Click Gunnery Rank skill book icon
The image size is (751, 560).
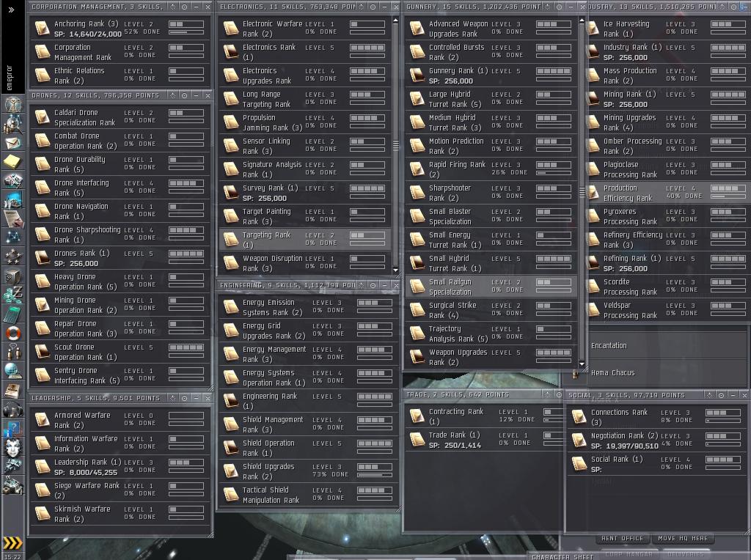click(x=417, y=75)
